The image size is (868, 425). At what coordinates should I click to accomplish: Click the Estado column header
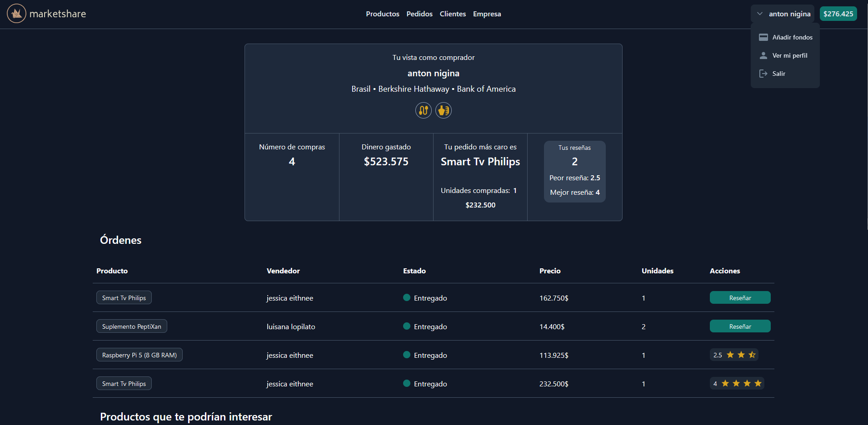[x=414, y=271]
